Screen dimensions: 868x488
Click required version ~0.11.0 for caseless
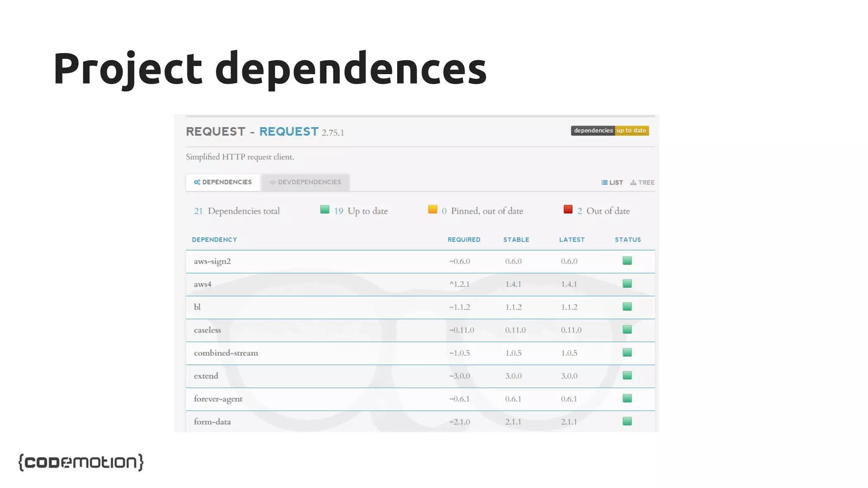[462, 330]
